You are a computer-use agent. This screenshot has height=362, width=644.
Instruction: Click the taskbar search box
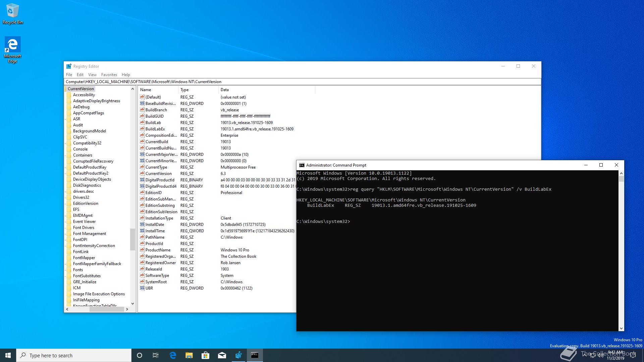pos(74,355)
